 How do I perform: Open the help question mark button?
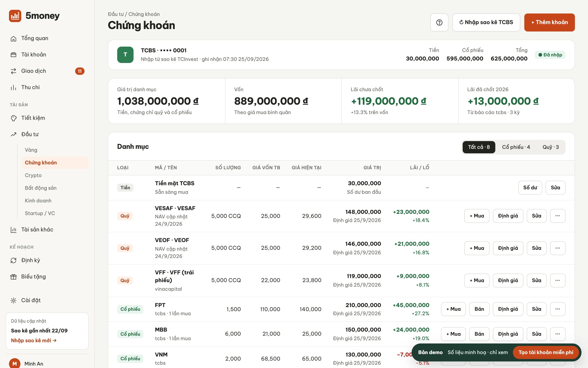(x=439, y=22)
